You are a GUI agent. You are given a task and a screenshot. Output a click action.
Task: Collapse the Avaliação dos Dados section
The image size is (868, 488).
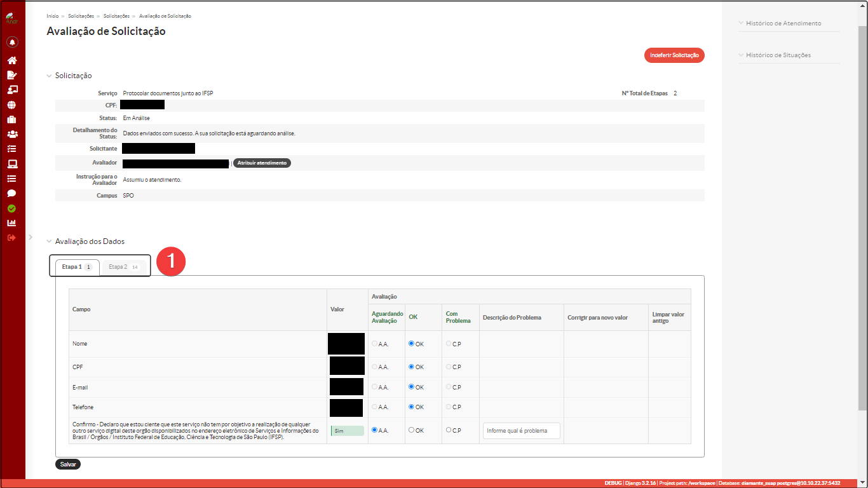tap(49, 241)
